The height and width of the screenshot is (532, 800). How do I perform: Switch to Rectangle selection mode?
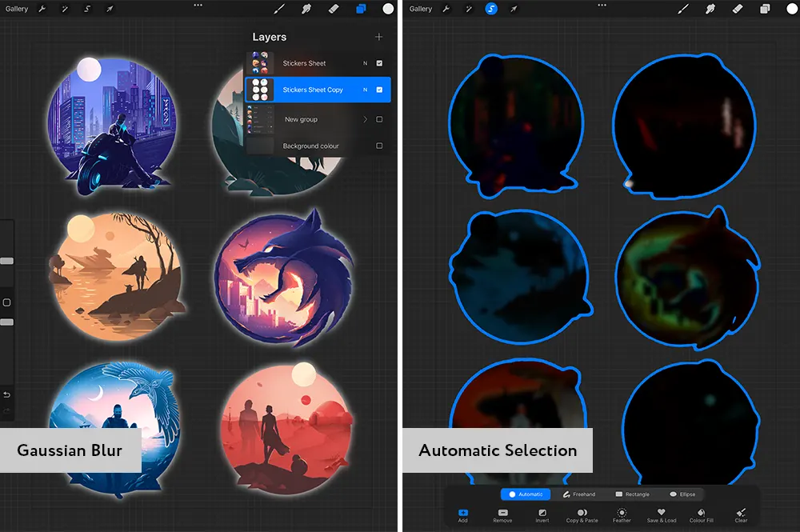pyautogui.click(x=633, y=494)
